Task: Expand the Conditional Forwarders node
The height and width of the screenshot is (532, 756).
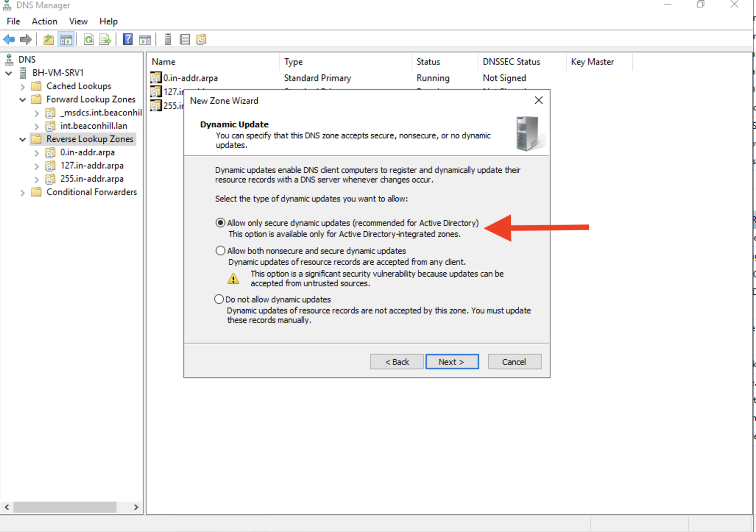Action: [x=23, y=192]
